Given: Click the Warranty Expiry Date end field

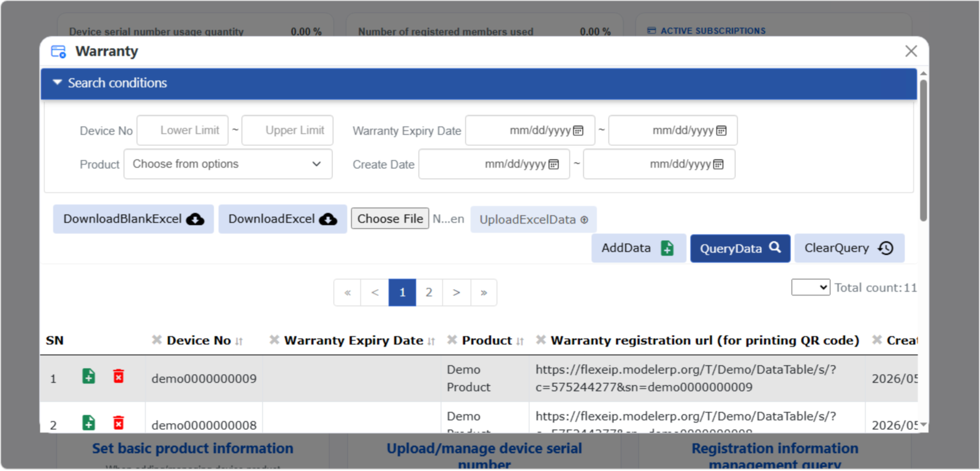Looking at the screenshot, I should tap(673, 130).
